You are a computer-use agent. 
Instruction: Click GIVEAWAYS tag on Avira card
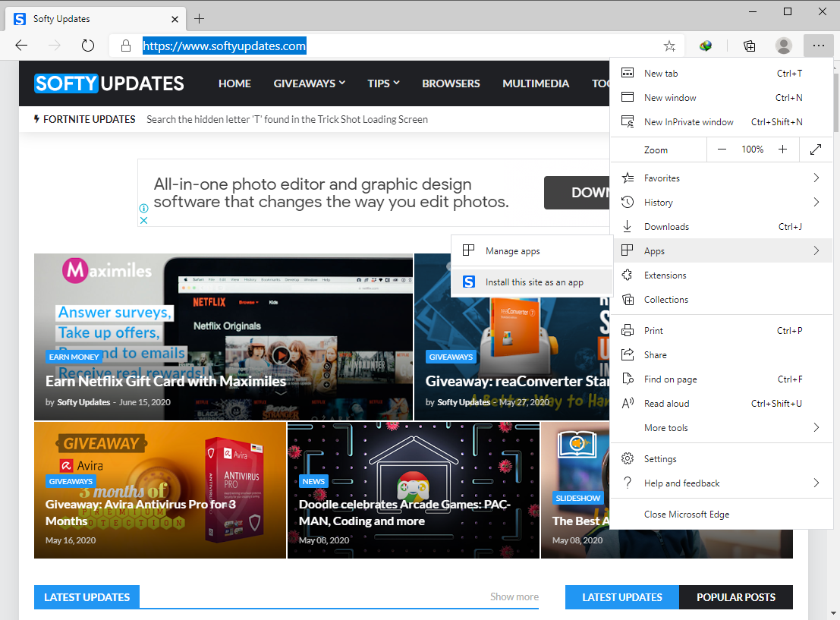pyautogui.click(x=71, y=481)
